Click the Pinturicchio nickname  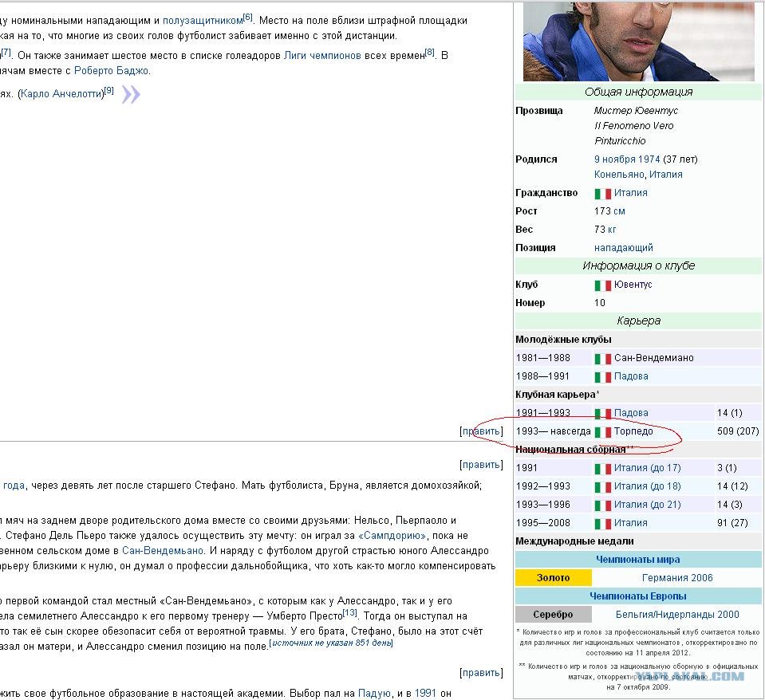pyautogui.click(x=620, y=141)
